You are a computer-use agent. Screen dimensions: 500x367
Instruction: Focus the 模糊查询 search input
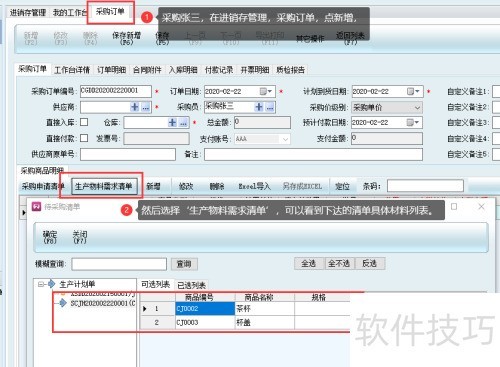pos(119,264)
